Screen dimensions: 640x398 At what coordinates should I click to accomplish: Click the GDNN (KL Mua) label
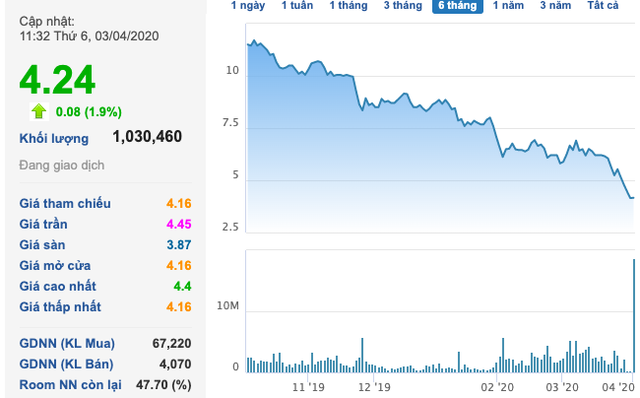pos(67,343)
